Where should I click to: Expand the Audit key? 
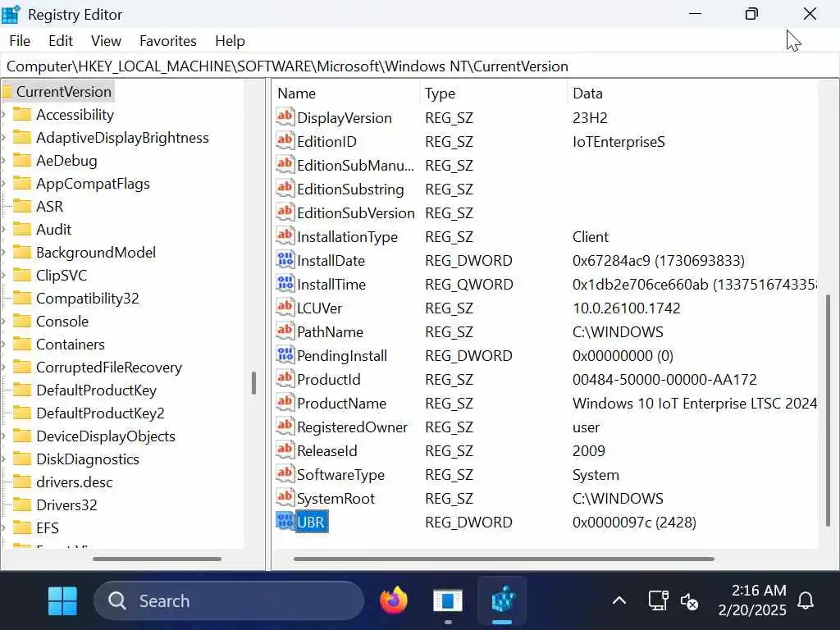[x=4, y=230]
